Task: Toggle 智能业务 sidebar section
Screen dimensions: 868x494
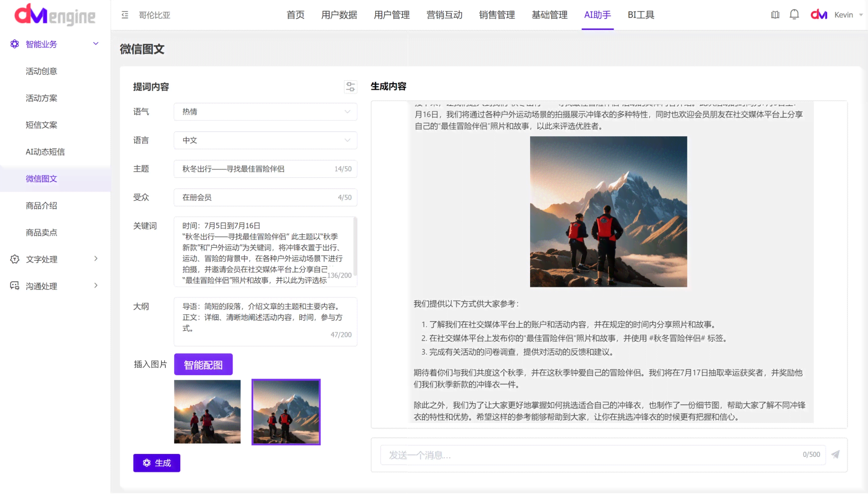Action: pos(96,44)
